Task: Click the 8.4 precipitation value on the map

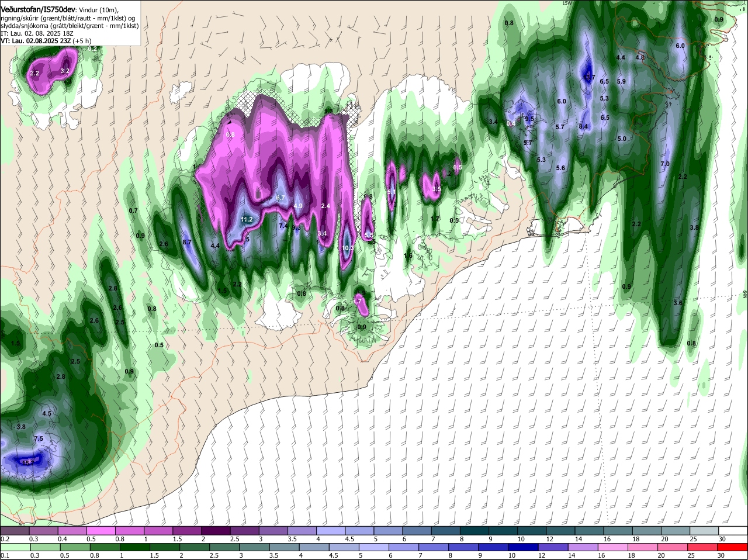Action: 583,126
